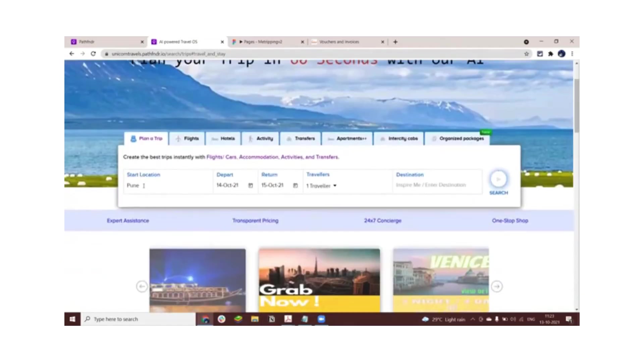The height and width of the screenshot is (362, 644).
Task: Click the round SEARCH button
Action: tap(498, 179)
